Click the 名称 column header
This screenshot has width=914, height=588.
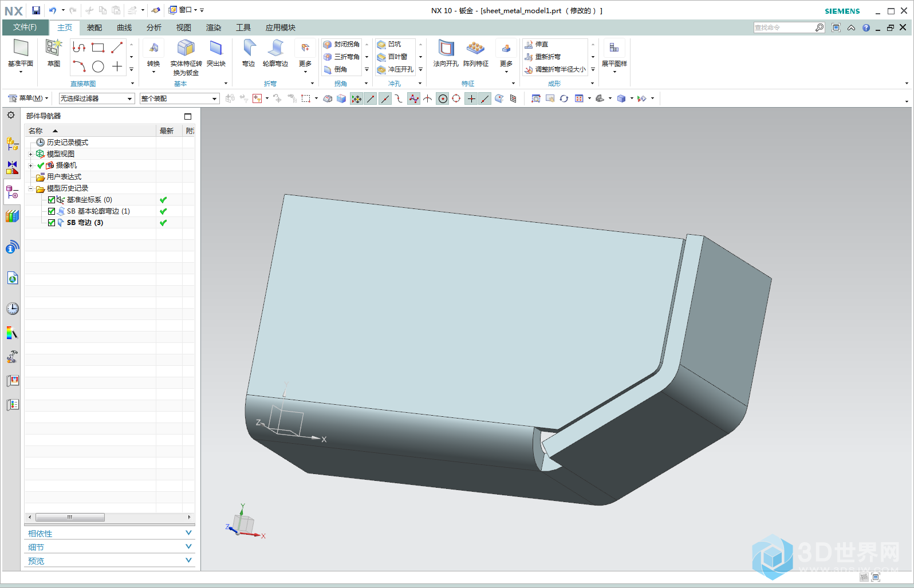click(90, 131)
